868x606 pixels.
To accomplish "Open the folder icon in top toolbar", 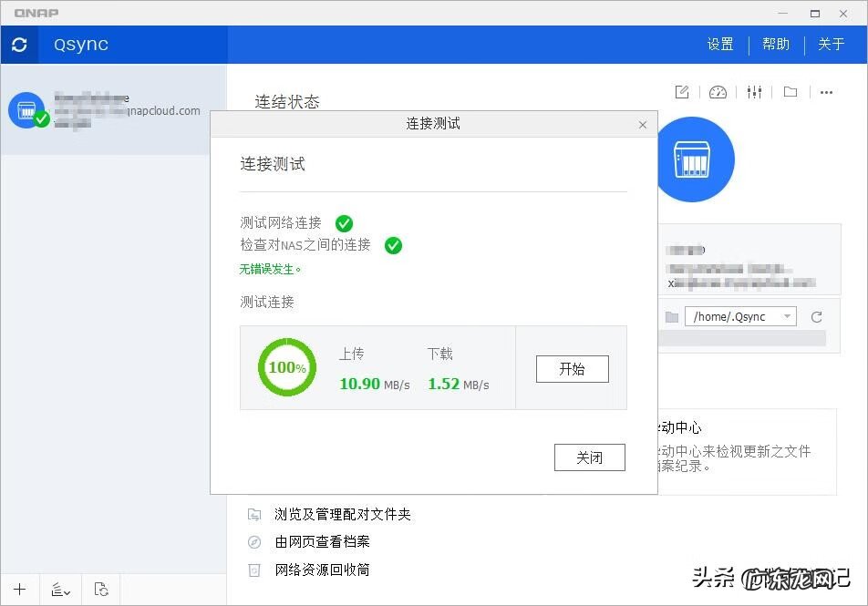I will 790,92.
